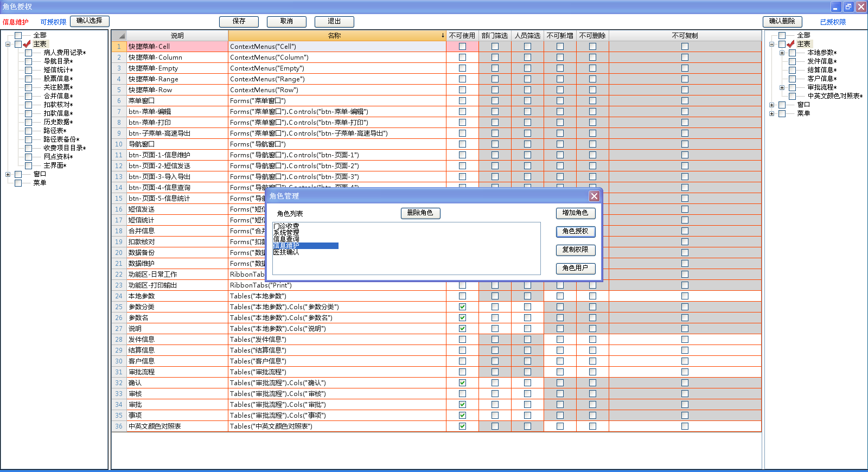
Task: Toggle 不可新增 for 本地参数 row
Action: [x=560, y=296]
